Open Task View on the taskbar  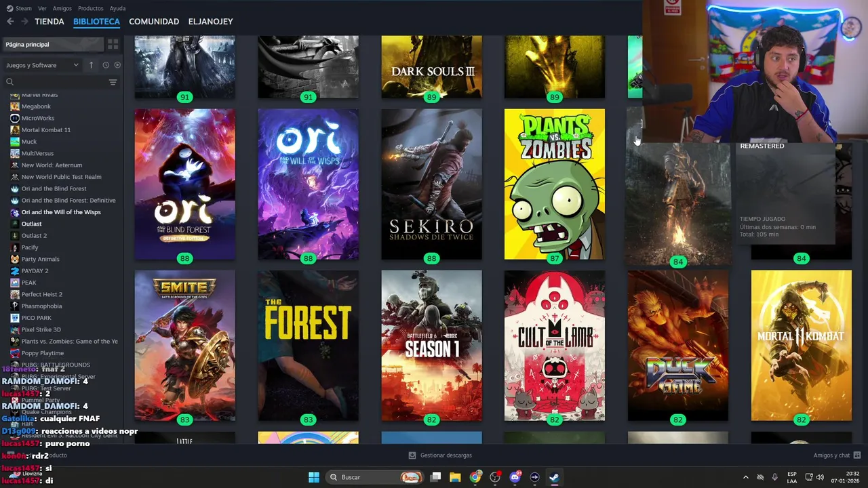[x=436, y=477]
